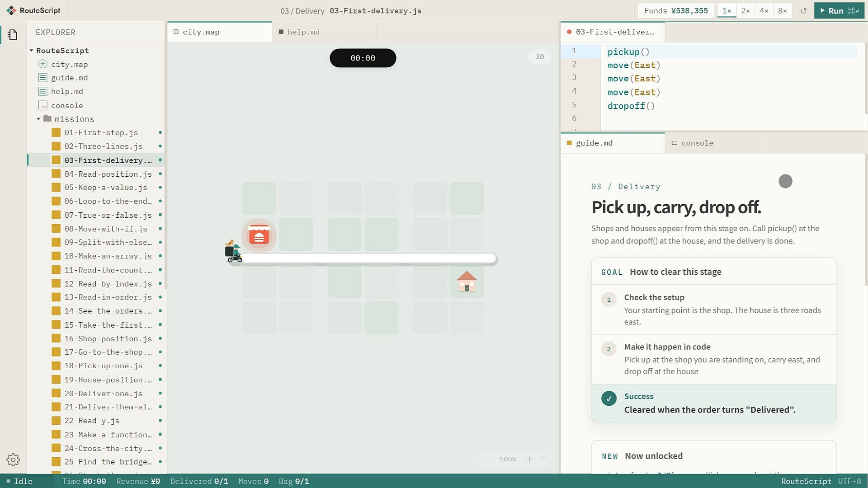This screenshot has height=488, width=868.
Task: Click the delivery rider on scooter
Action: pos(233,251)
